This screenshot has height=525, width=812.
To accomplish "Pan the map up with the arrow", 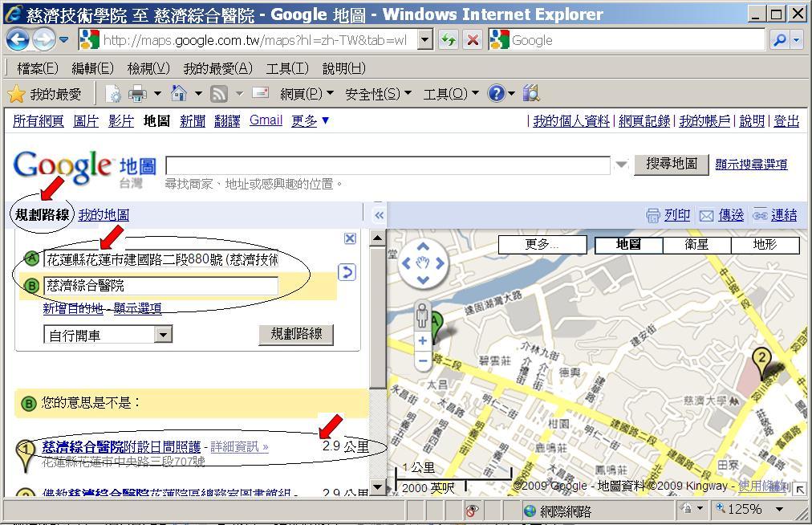I will point(423,246).
